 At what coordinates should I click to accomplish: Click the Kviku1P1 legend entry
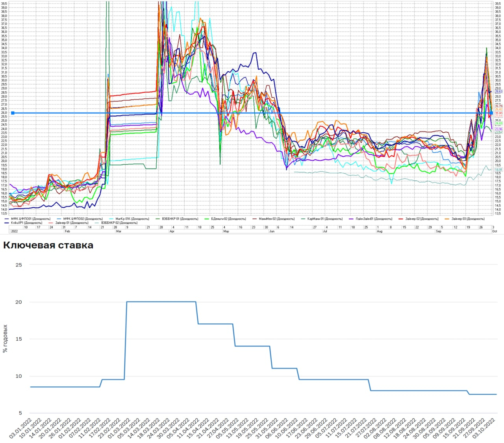tap(24, 223)
